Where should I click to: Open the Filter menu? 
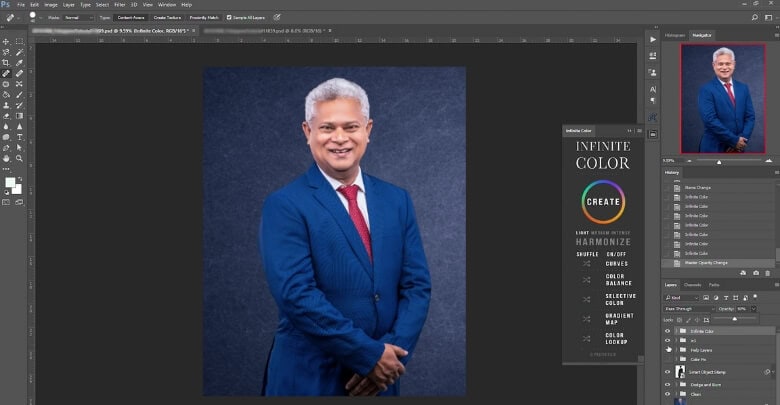click(x=120, y=4)
